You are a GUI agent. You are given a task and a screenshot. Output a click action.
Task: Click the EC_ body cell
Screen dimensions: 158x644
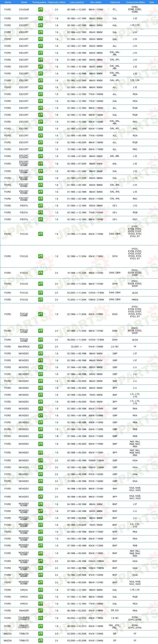coord(115,10)
